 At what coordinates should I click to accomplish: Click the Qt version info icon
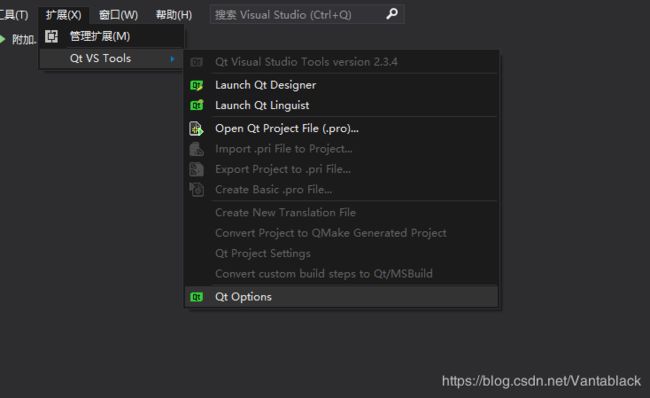(196, 62)
